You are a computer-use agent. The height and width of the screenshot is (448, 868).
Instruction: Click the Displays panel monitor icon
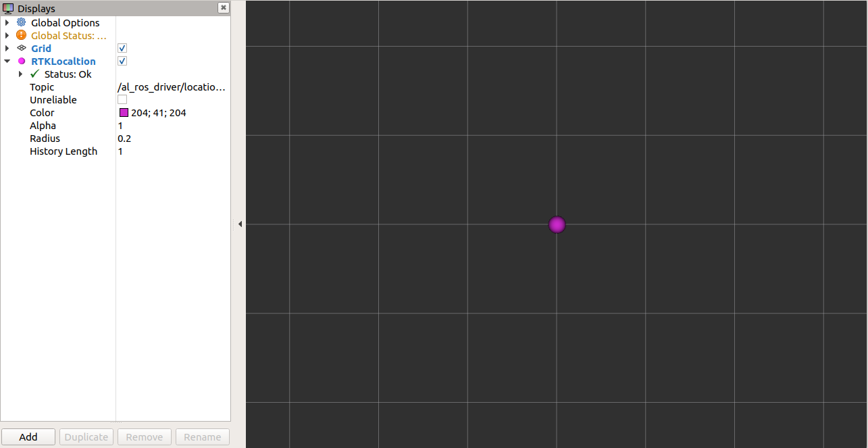[8, 8]
